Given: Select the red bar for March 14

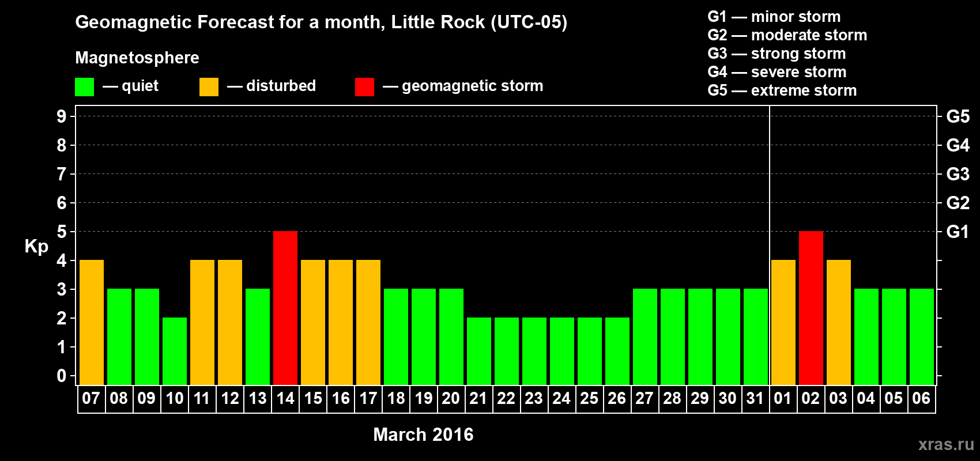Looking at the screenshot, I should click(x=285, y=308).
